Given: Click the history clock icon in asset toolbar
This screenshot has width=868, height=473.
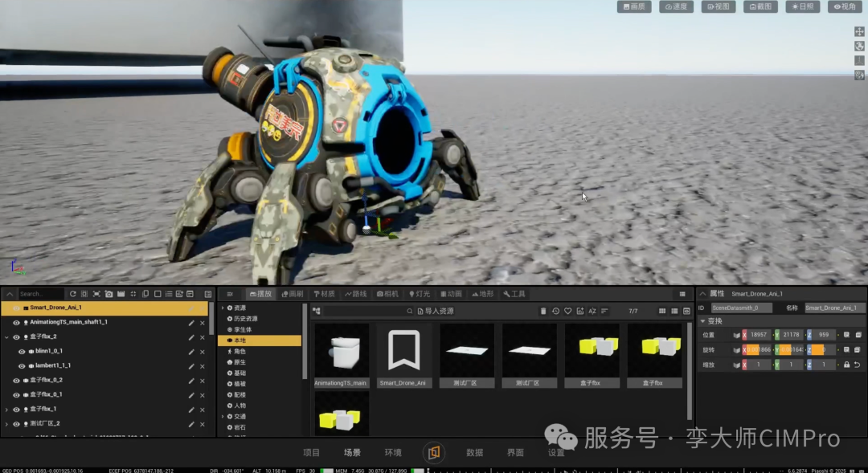Looking at the screenshot, I should click(555, 311).
